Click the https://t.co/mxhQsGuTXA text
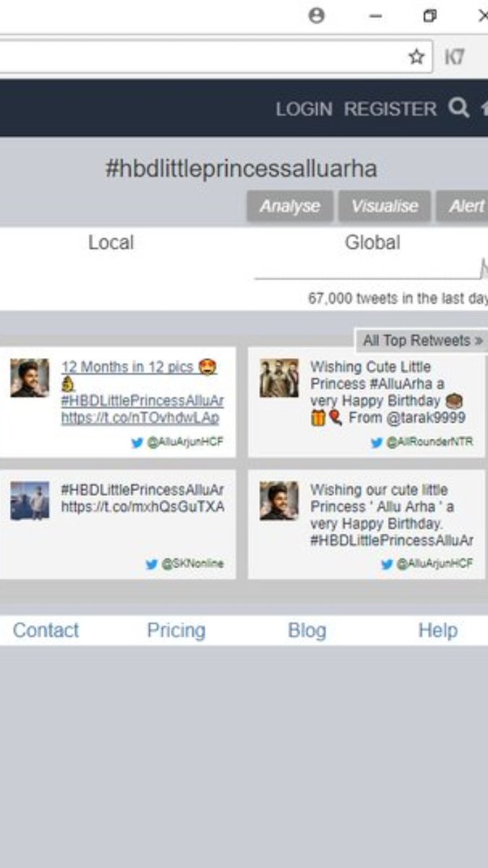The height and width of the screenshot is (868, 488). (142, 507)
